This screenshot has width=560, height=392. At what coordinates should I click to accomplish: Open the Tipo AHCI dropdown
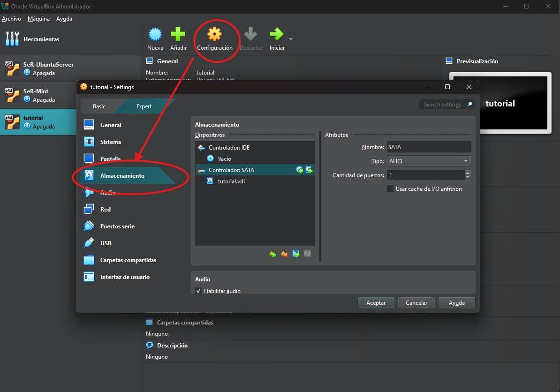(x=429, y=161)
